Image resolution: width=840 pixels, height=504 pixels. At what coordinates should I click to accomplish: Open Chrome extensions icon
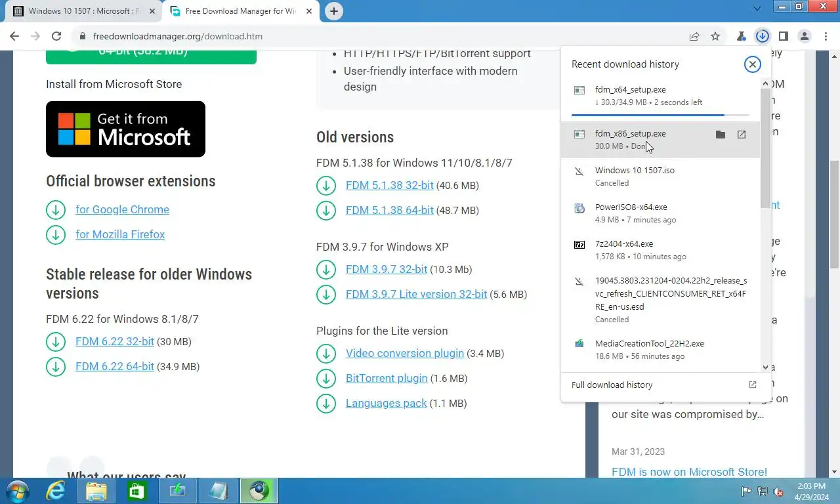(741, 36)
